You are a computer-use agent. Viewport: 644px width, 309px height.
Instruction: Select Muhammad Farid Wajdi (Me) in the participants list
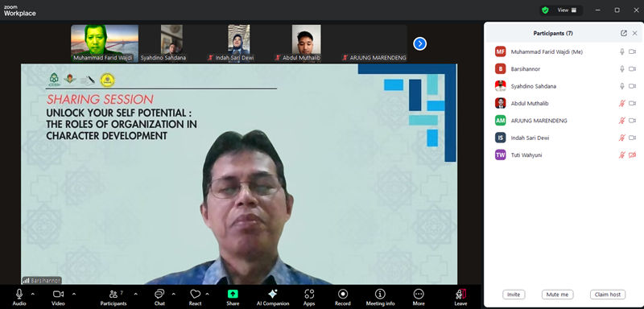(564, 51)
